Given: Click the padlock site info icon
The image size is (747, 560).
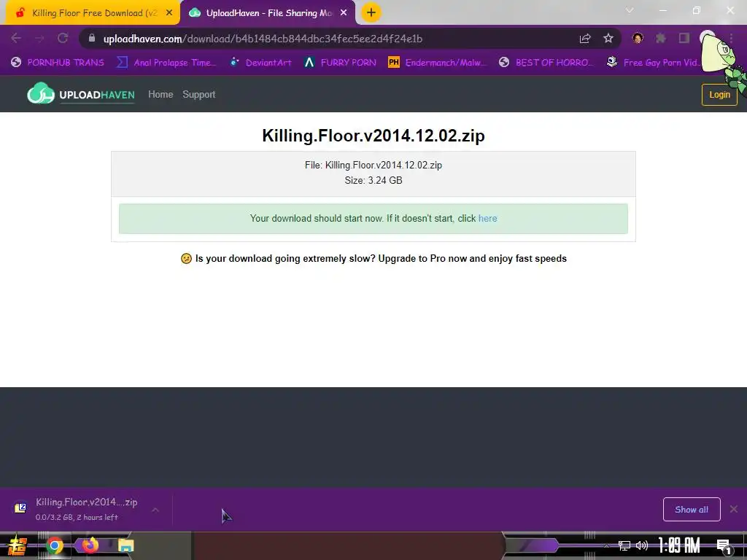Looking at the screenshot, I should [92, 38].
